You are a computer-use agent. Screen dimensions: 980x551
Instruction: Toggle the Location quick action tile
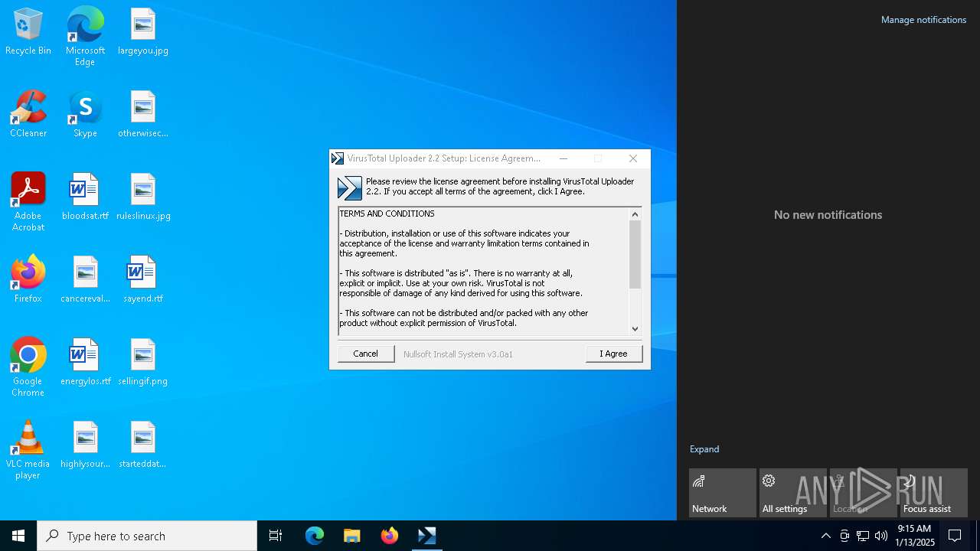(x=864, y=493)
